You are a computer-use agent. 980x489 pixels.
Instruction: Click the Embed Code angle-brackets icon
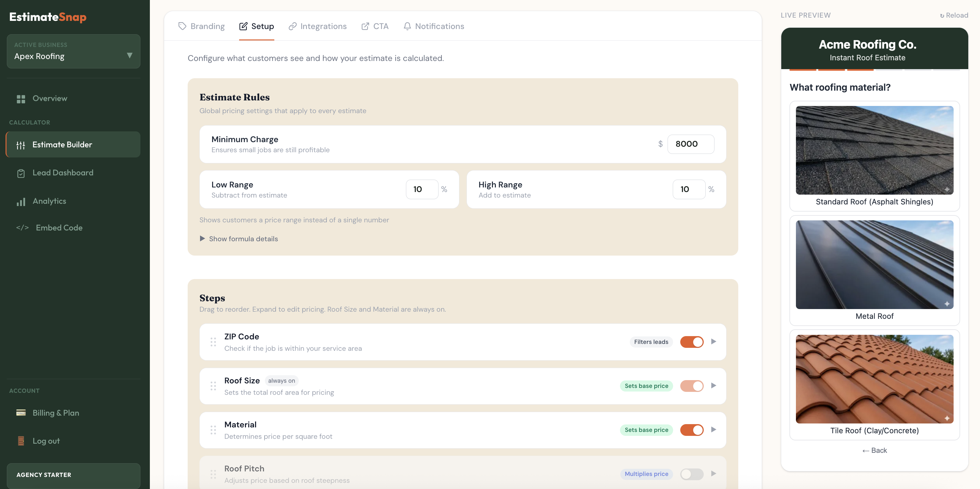pos(22,228)
